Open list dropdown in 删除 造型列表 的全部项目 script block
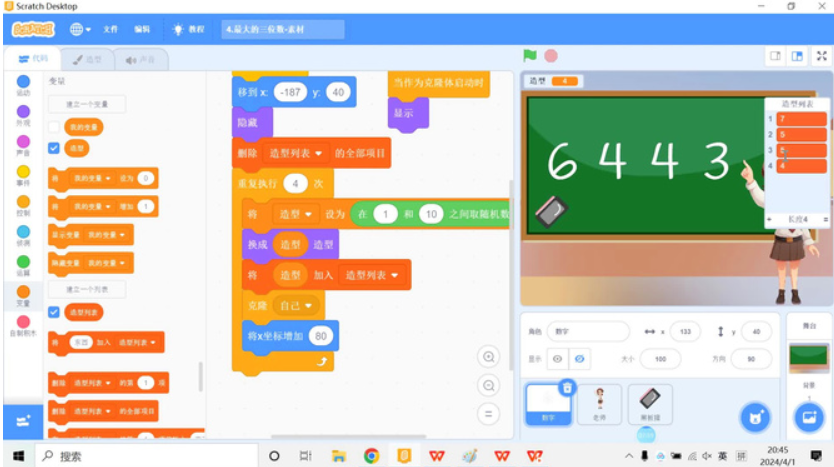 (x=295, y=153)
